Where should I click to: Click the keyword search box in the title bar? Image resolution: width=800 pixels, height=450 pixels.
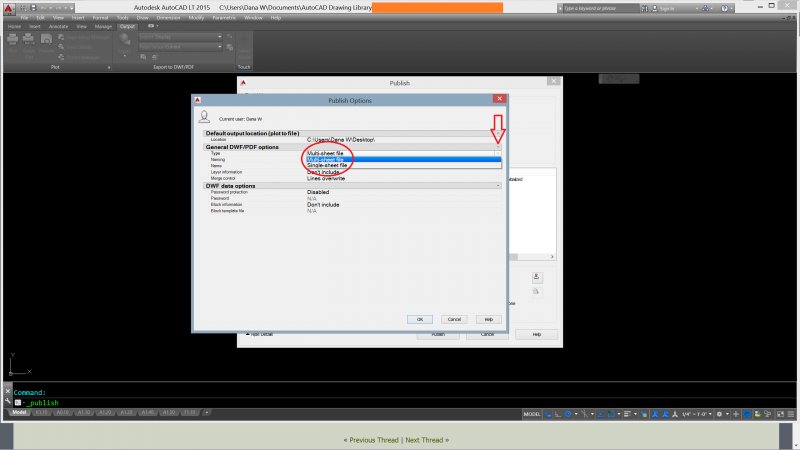pyautogui.click(x=601, y=8)
